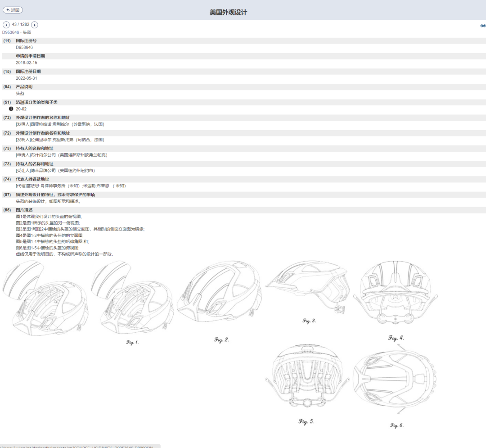Open first exploded helmet drawing thumbnail

pyautogui.click(x=45, y=298)
